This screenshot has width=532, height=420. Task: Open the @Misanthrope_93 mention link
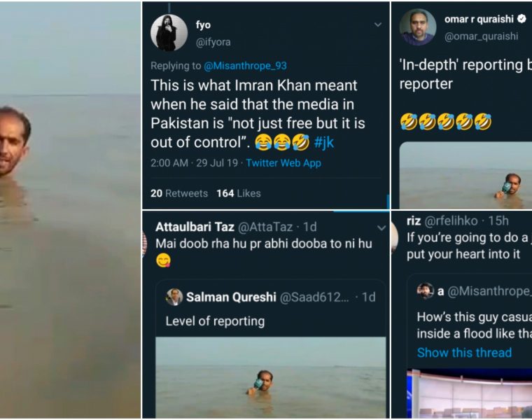point(245,66)
